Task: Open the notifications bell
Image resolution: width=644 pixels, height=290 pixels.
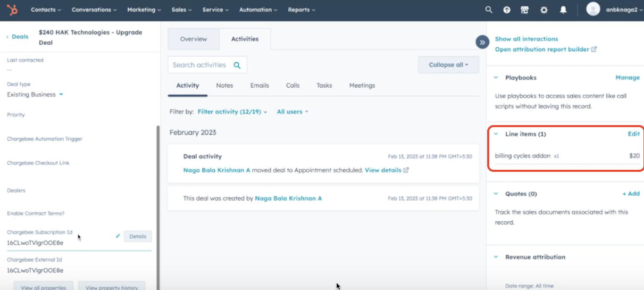Action: (x=563, y=10)
